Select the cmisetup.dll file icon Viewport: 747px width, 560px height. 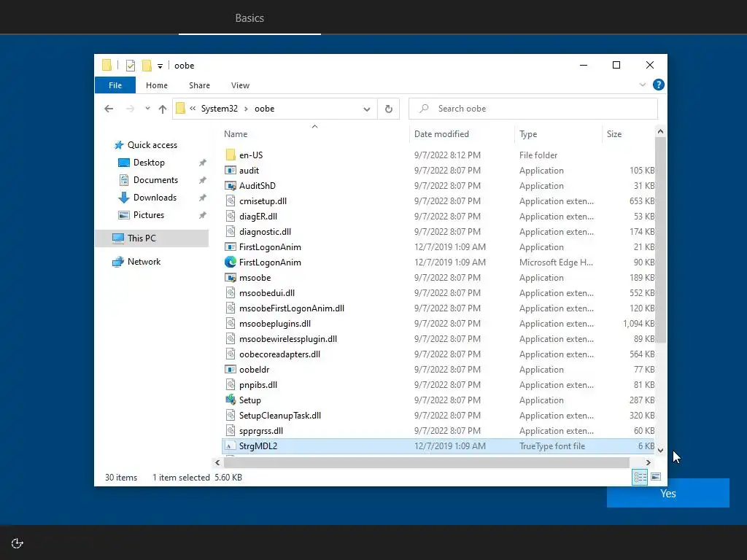click(230, 201)
